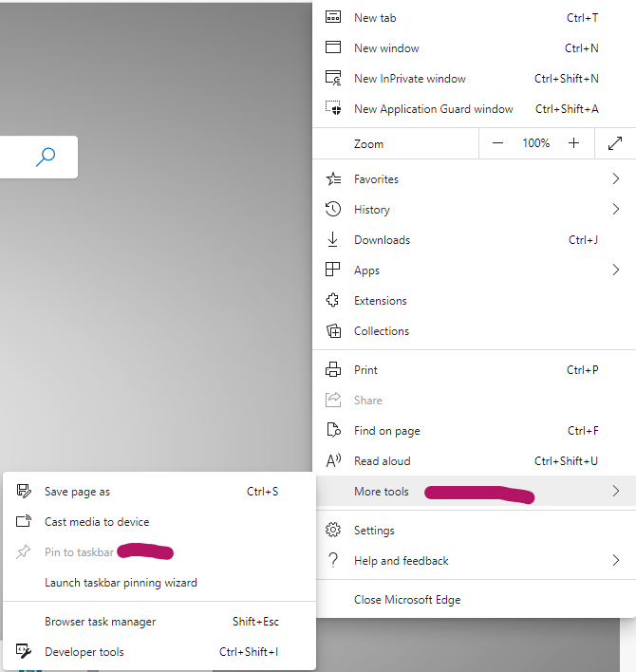The image size is (636, 672).
Task: Click the New InPrivate window icon
Action: 333,78
